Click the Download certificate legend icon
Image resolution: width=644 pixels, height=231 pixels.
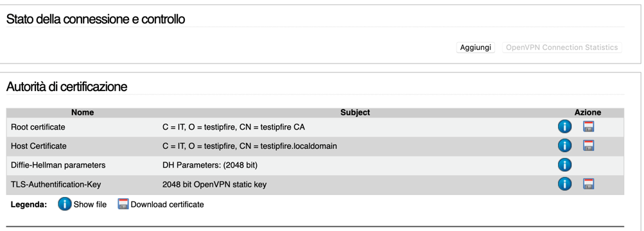123,204
